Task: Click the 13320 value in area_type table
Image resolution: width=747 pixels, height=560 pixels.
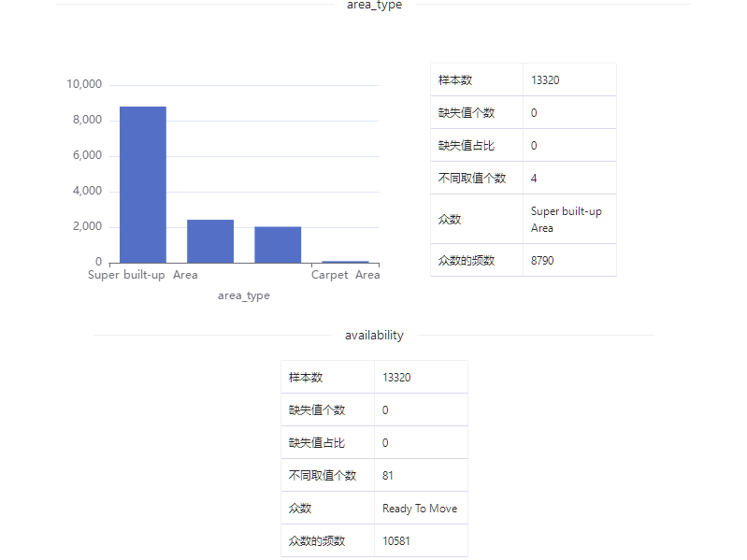Action: coord(545,80)
